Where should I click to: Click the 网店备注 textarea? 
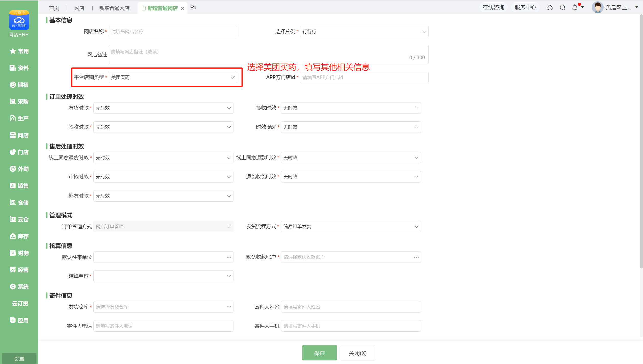point(268,55)
